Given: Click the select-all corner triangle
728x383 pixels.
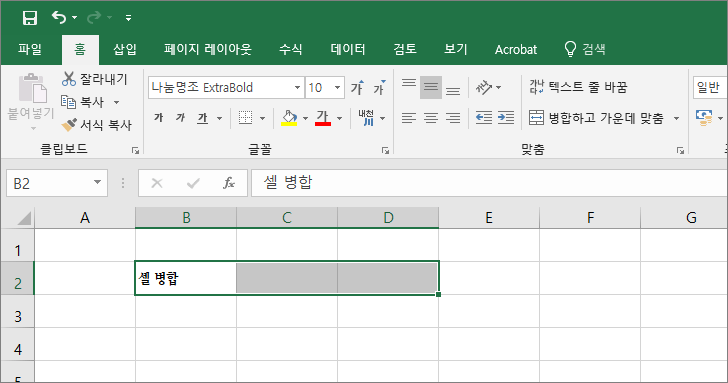Looking at the screenshot, I should click(x=24, y=218).
